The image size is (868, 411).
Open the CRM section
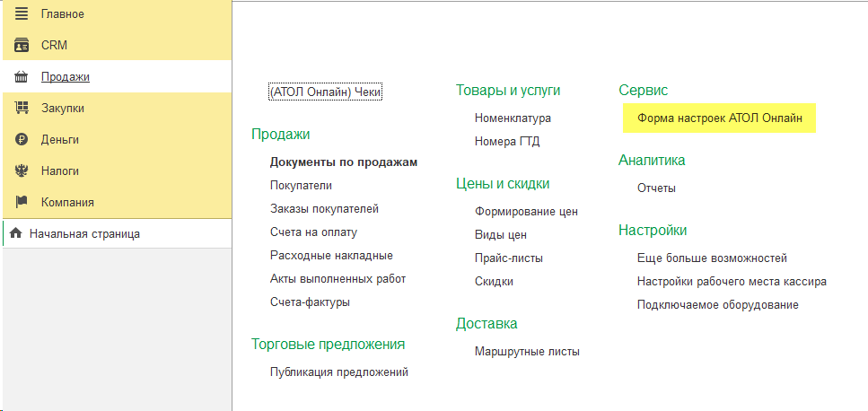pyautogui.click(x=54, y=46)
